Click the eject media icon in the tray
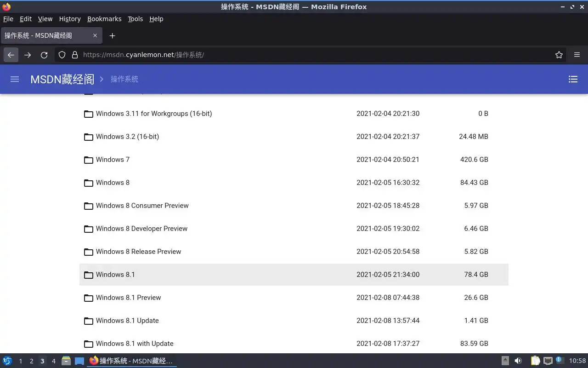 pyautogui.click(x=505, y=361)
